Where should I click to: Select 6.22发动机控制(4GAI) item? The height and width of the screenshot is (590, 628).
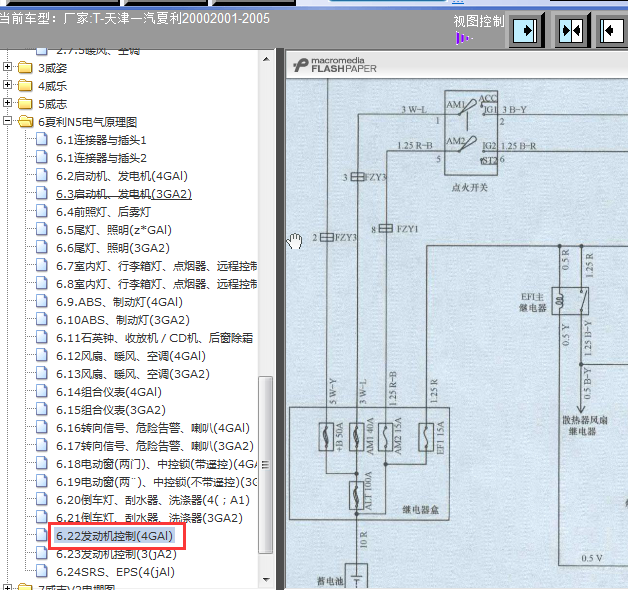115,536
